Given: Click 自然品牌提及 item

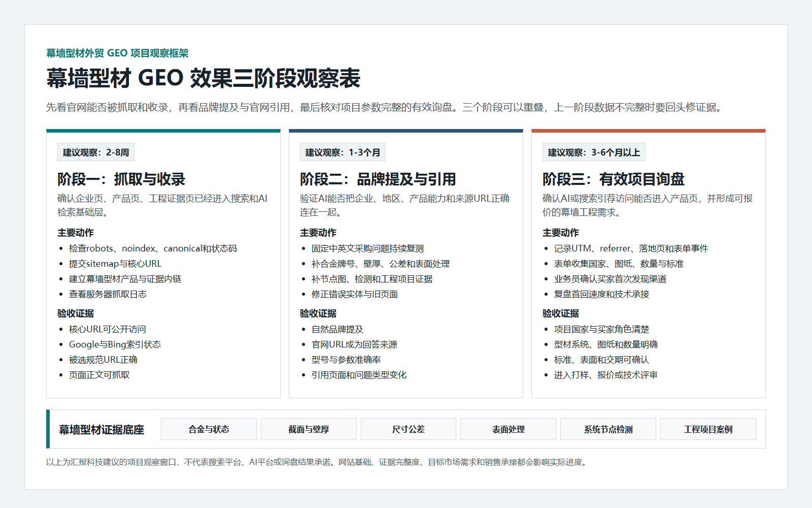Looking at the screenshot, I should point(337,329).
